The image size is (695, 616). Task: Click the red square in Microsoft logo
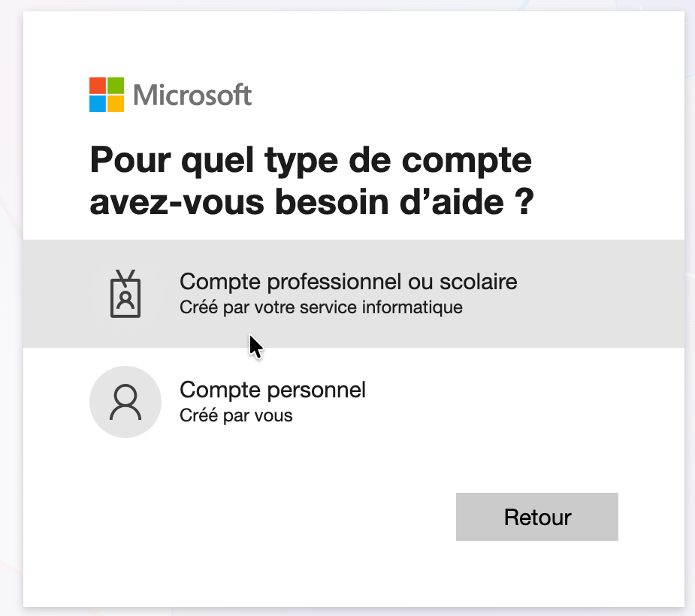[x=98, y=85]
